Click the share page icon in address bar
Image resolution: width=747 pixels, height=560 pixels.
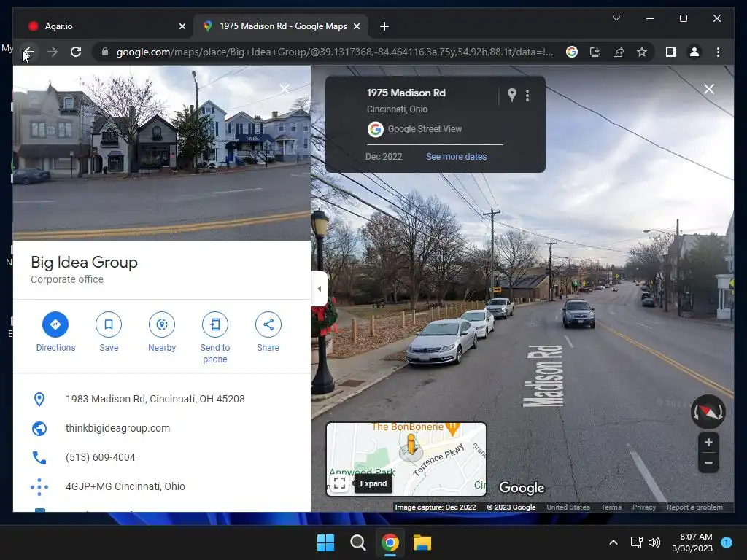click(x=619, y=52)
